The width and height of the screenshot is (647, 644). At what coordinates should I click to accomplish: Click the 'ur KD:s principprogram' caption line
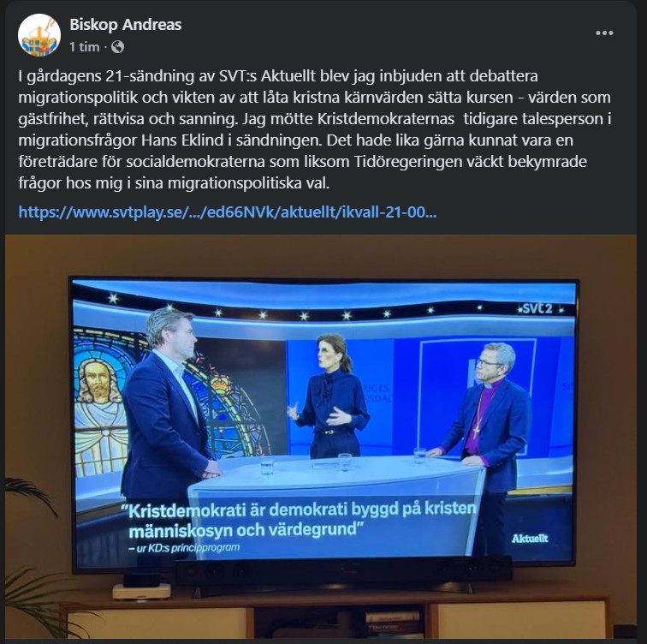point(184,548)
